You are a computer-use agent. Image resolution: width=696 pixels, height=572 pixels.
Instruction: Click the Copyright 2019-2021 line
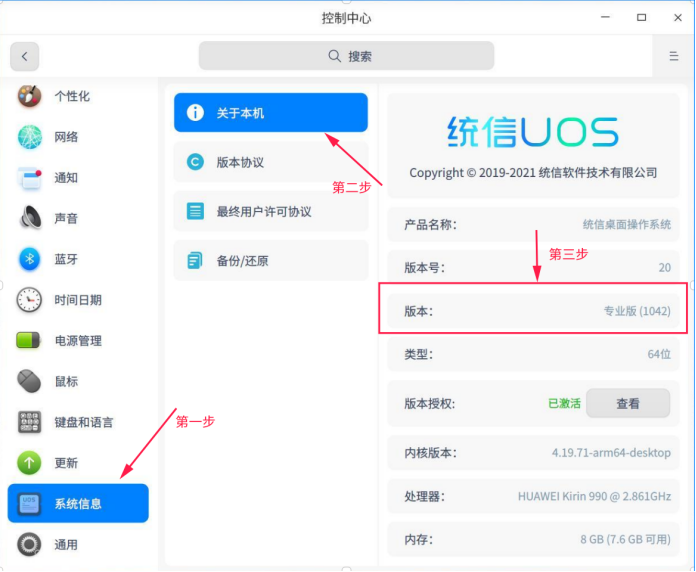533,173
